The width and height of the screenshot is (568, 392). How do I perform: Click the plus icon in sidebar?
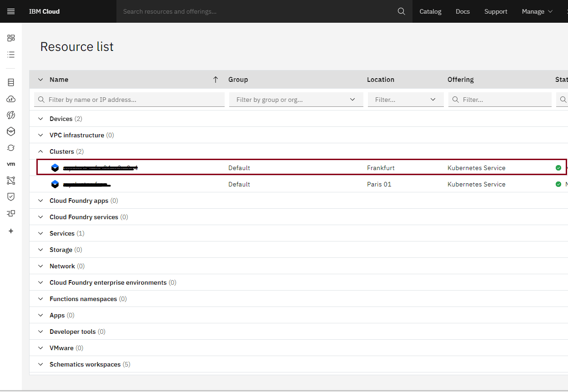[11, 231]
